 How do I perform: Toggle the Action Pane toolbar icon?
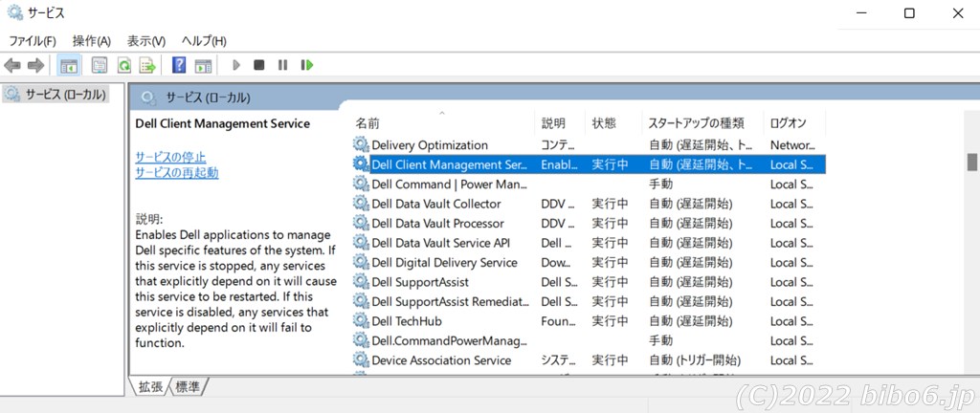[x=203, y=65]
